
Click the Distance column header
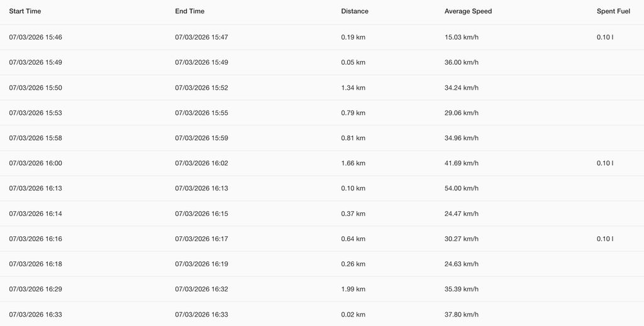coord(355,11)
